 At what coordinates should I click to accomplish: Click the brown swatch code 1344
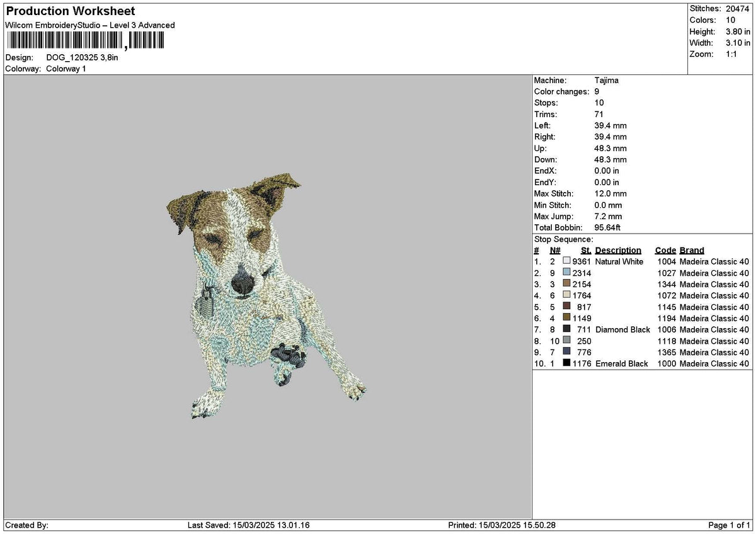[x=567, y=284]
